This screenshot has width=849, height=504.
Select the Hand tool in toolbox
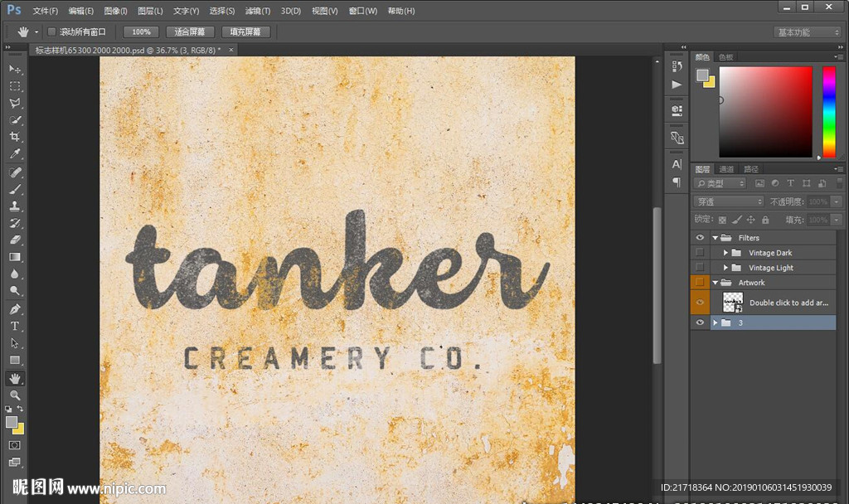[15, 378]
